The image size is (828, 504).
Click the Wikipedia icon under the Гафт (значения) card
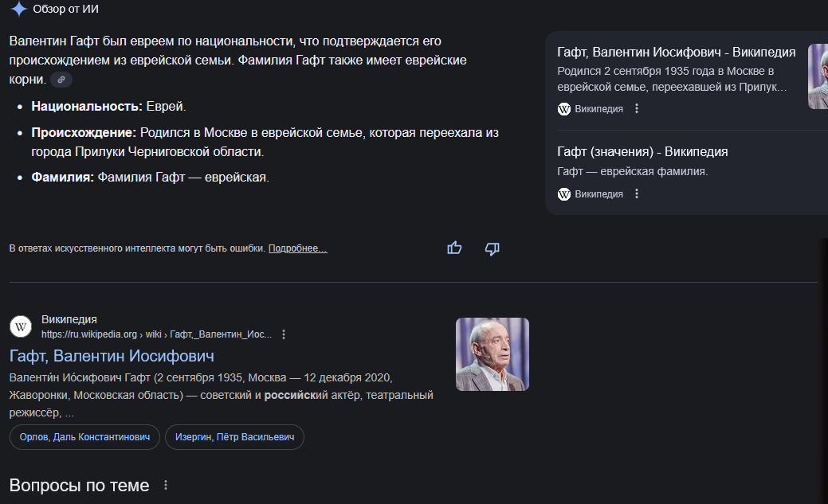[564, 194]
